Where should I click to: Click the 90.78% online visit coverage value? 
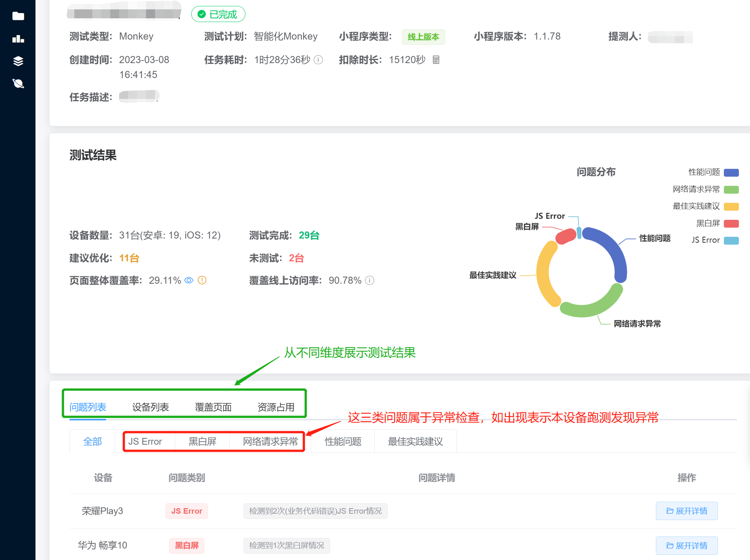tap(345, 280)
